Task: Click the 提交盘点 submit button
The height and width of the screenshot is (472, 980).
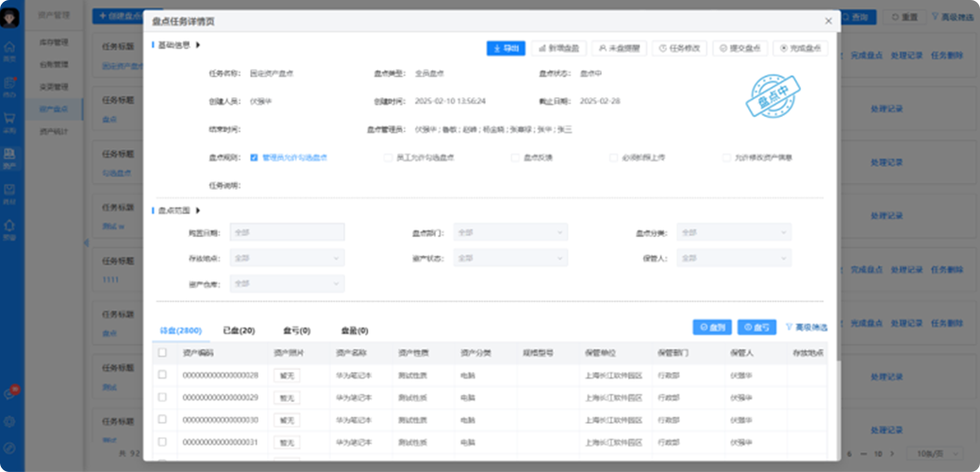Action: (739, 48)
